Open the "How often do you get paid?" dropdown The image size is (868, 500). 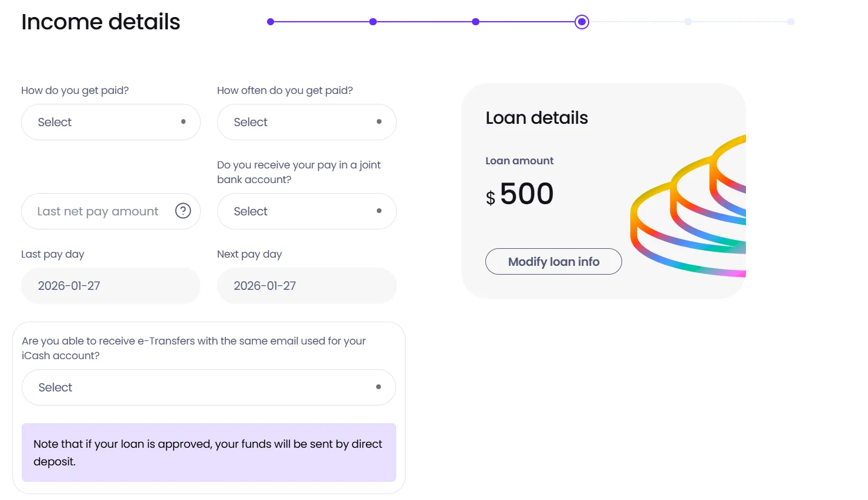[306, 122]
